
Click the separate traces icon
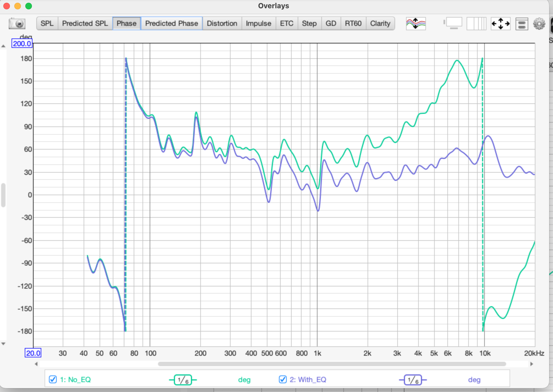tap(416, 23)
